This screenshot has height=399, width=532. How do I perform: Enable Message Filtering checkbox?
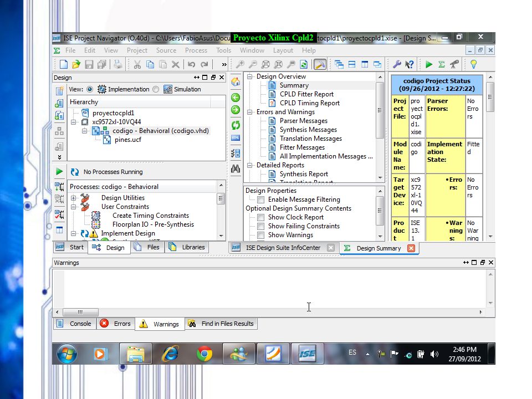pyautogui.click(x=261, y=199)
